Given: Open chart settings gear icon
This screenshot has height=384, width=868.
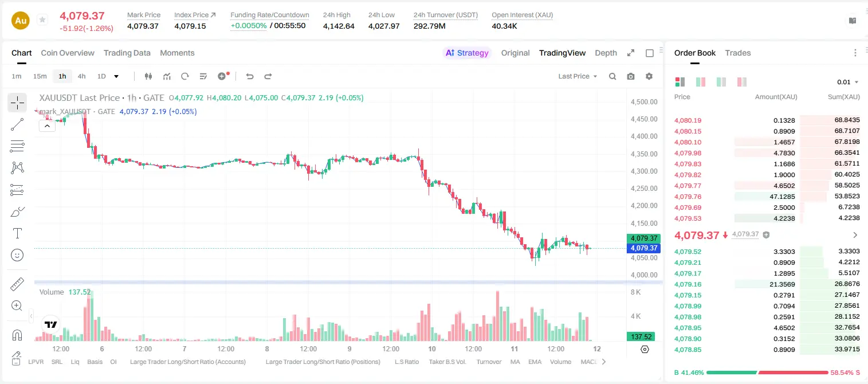Looking at the screenshot, I should click(x=649, y=76).
